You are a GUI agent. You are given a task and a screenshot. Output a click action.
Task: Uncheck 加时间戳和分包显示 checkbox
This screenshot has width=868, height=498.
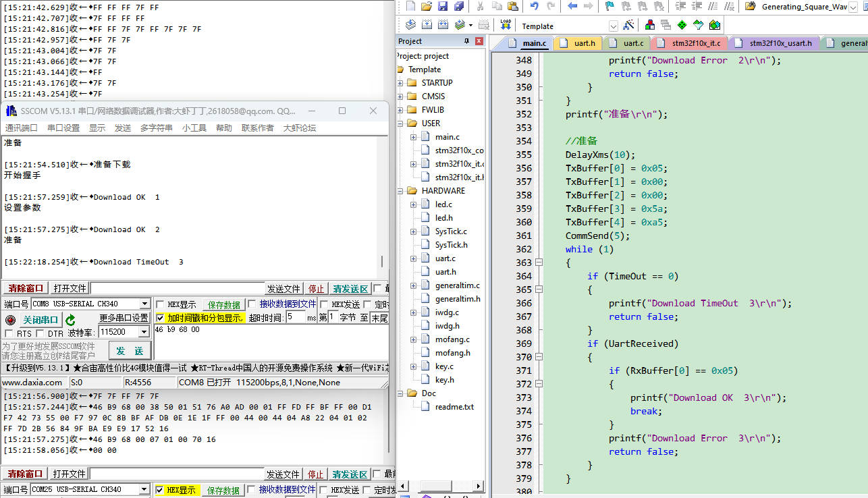[x=160, y=318]
